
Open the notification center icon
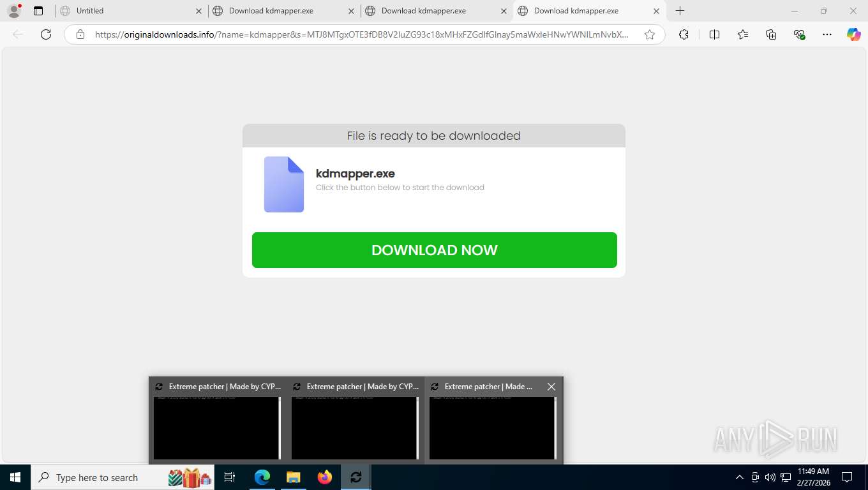click(x=847, y=477)
